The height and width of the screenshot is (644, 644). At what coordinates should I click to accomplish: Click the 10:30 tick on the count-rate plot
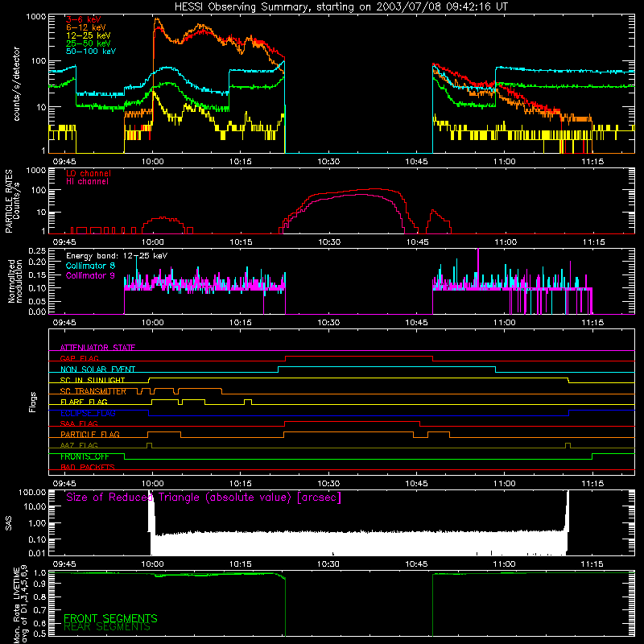tap(328, 162)
